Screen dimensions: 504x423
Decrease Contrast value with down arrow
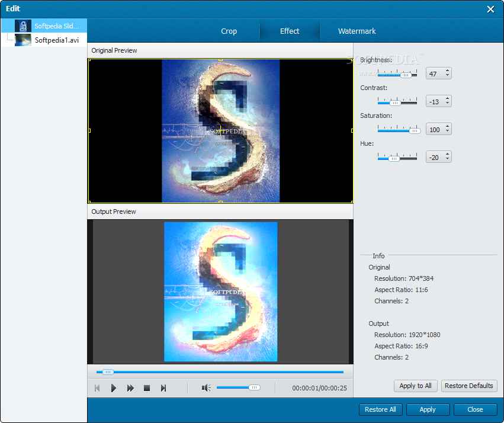(x=447, y=104)
